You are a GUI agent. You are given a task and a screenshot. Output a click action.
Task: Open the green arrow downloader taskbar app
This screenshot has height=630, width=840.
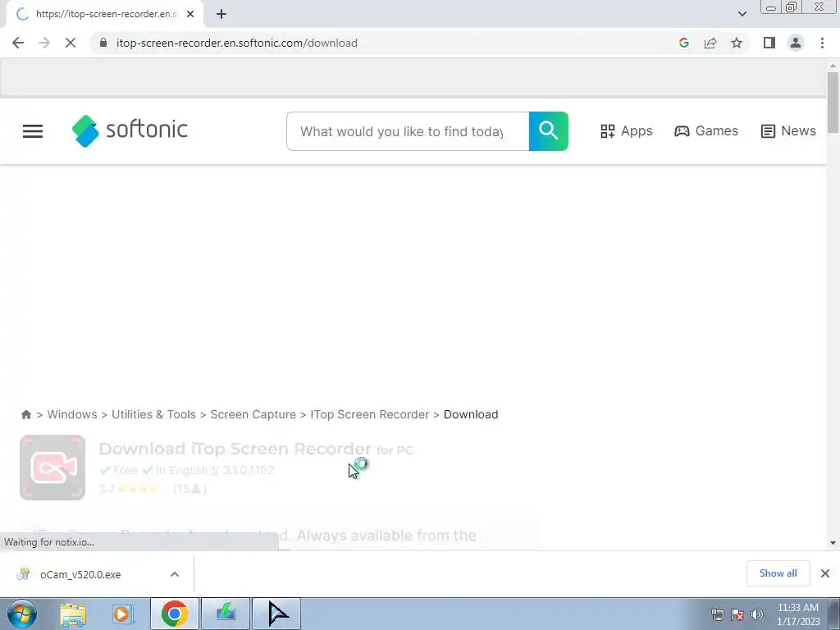point(226,614)
